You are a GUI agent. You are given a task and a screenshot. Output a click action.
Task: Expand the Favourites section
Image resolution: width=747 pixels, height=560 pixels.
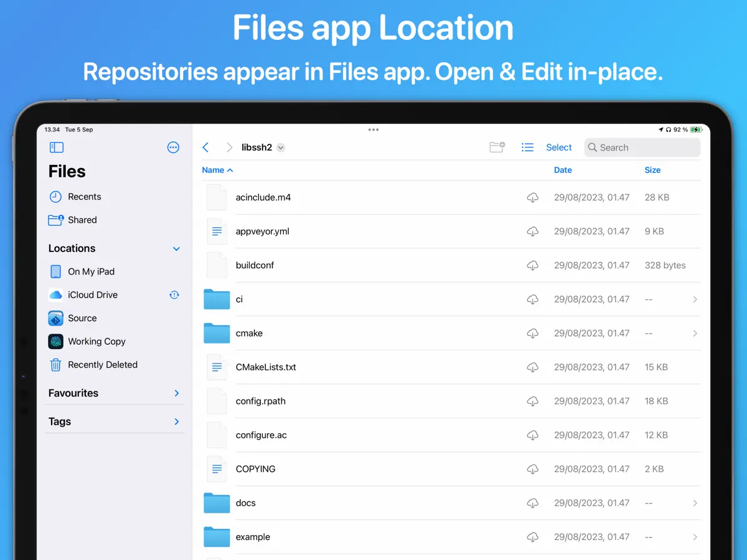pyautogui.click(x=177, y=393)
